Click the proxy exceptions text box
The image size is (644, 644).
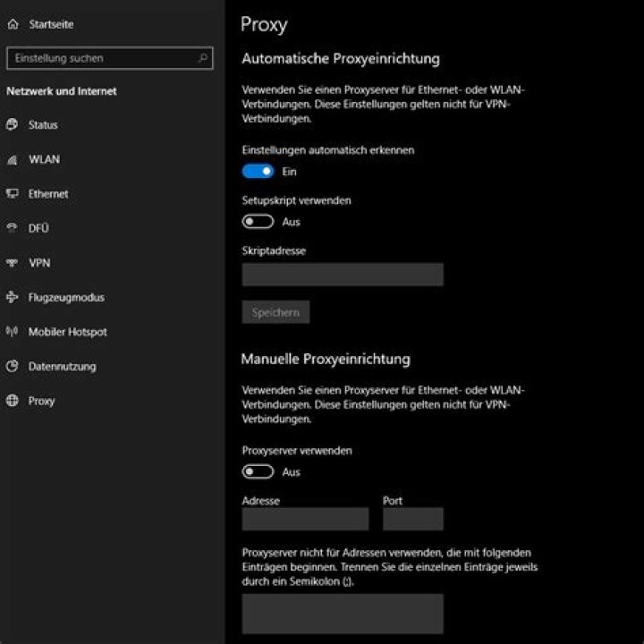click(x=343, y=614)
